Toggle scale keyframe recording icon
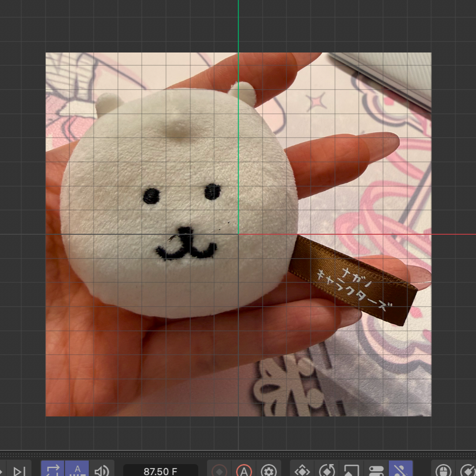Image resolution: width=476 pixels, height=476 pixels. click(352, 471)
